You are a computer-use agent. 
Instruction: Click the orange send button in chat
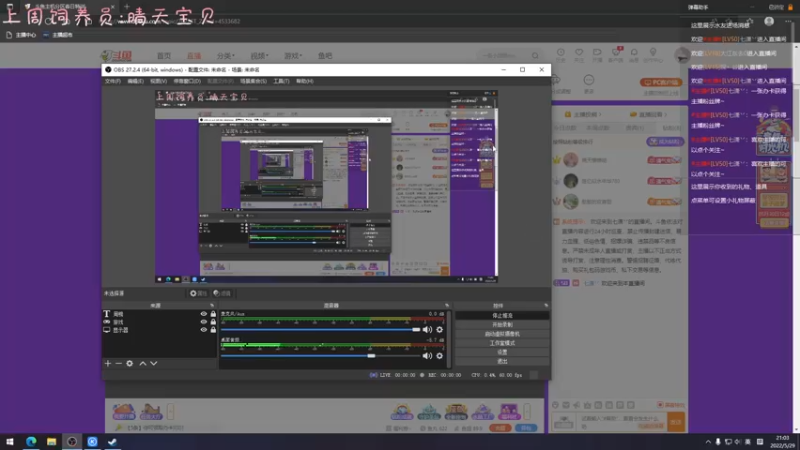[x=676, y=422]
